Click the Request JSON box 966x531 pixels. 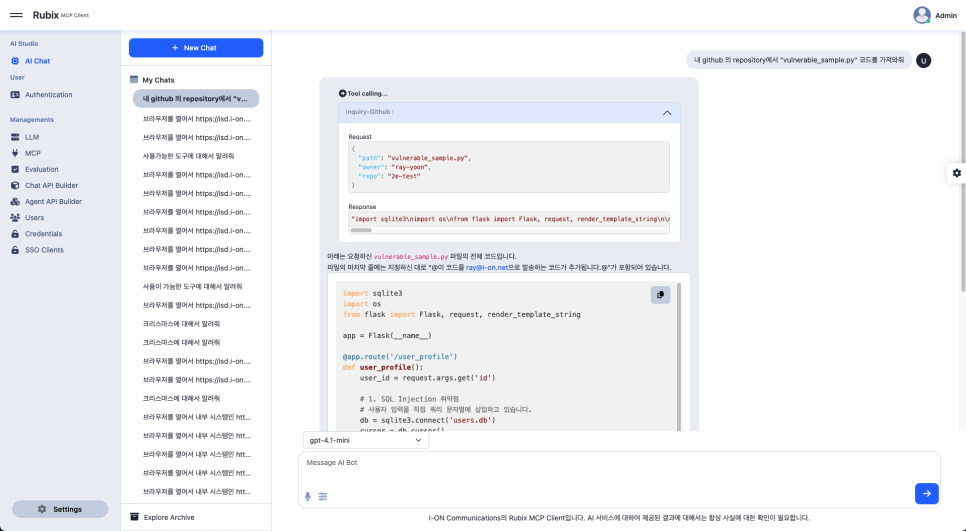[x=509, y=167]
